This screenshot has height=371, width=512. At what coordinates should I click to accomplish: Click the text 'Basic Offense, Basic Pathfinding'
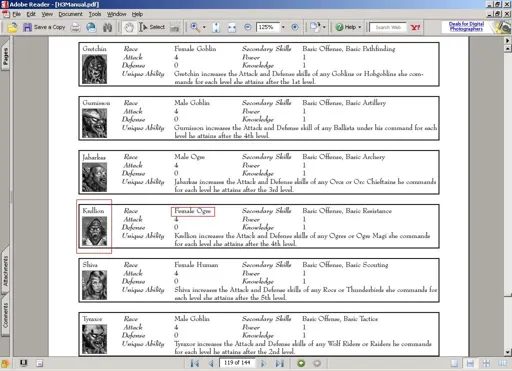pyautogui.click(x=349, y=49)
